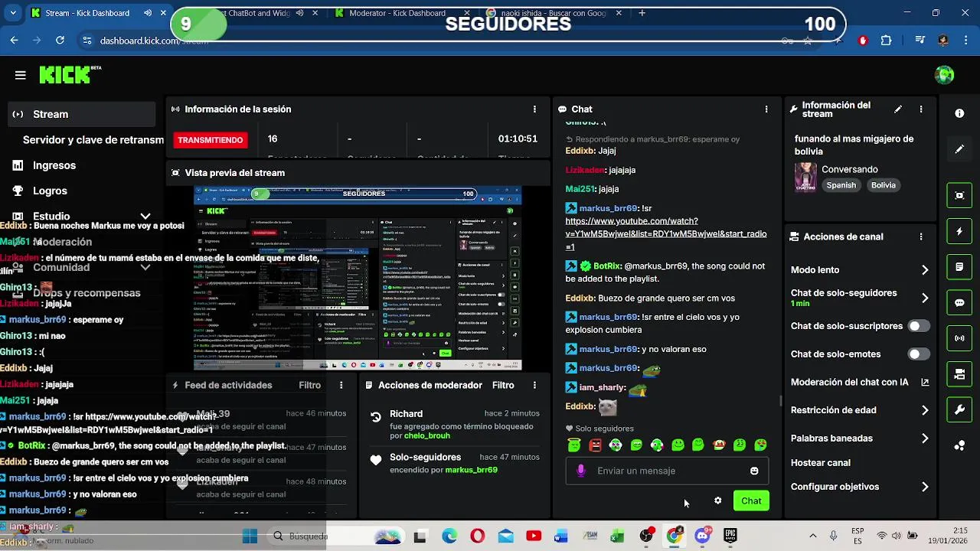Switch to Moderator - Kick Dashboard browser tab

(x=397, y=13)
